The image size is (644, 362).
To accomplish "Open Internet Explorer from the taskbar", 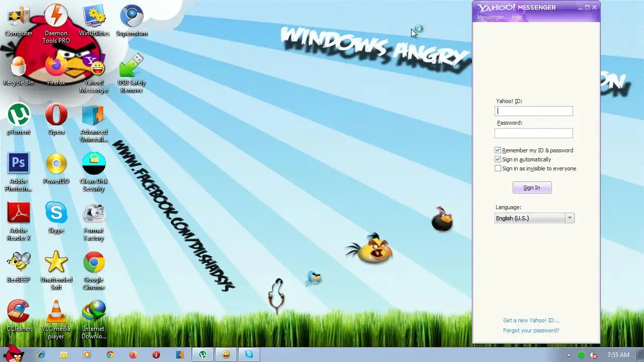I will pyautogui.click(x=41, y=354).
